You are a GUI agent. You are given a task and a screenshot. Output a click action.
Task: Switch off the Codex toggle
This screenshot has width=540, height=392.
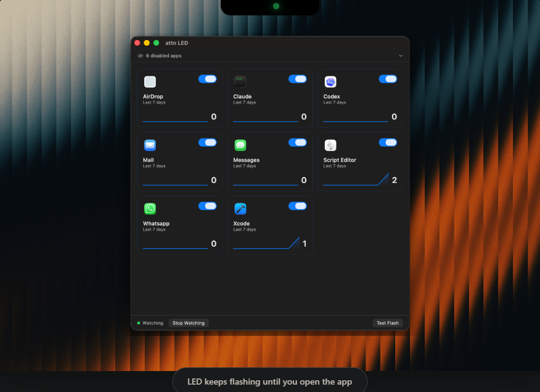tap(388, 79)
